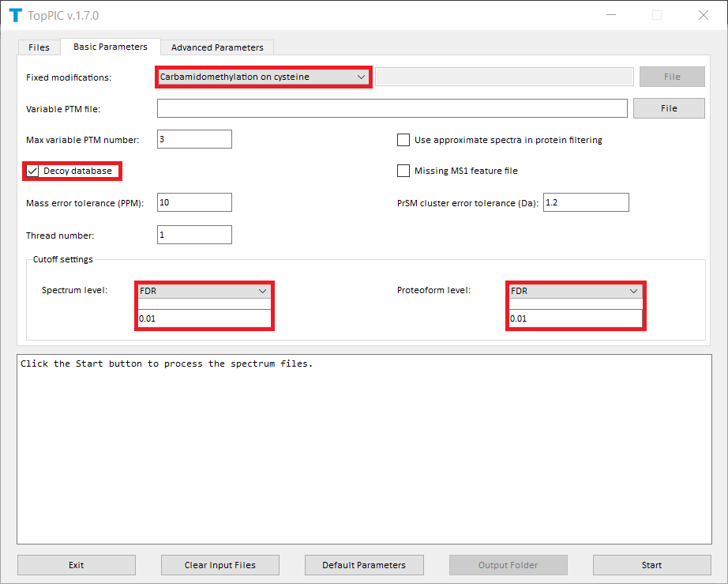Toggle the Decoy database checkbox
The width and height of the screenshot is (728, 584).
(x=33, y=171)
